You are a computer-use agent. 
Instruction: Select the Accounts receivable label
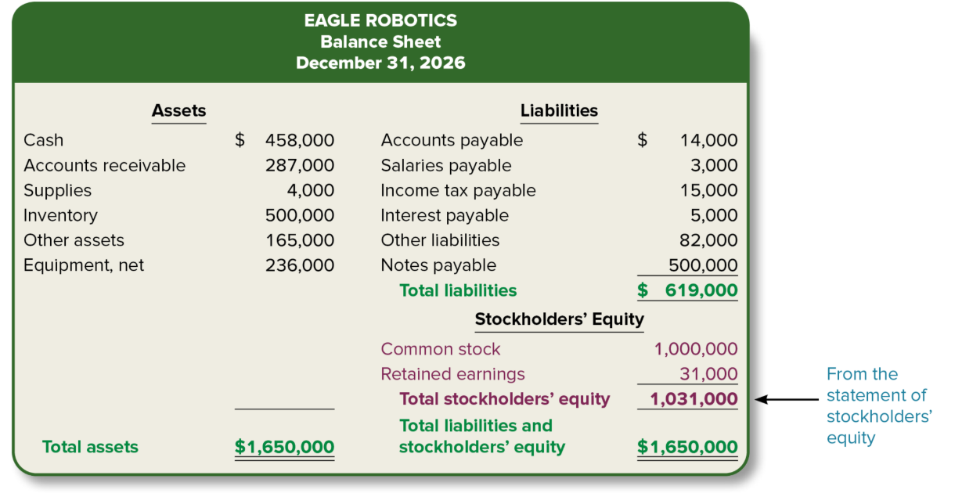[105, 165]
